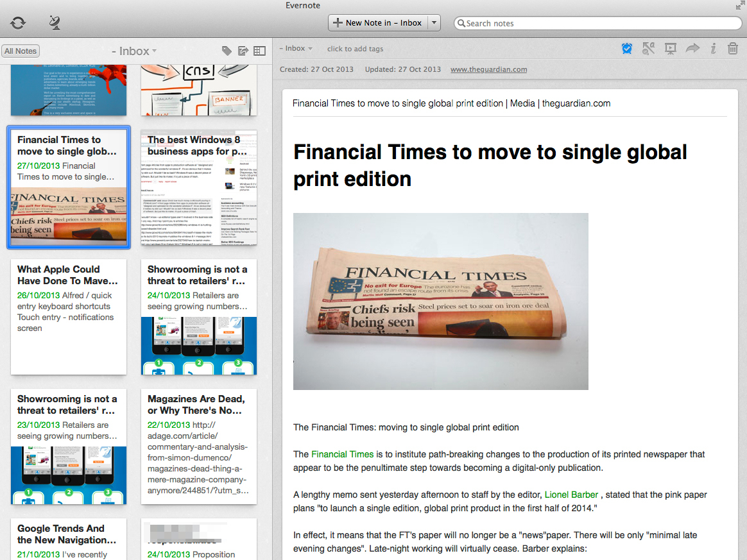Select The best Windows 8 business apps note

pyautogui.click(x=199, y=187)
